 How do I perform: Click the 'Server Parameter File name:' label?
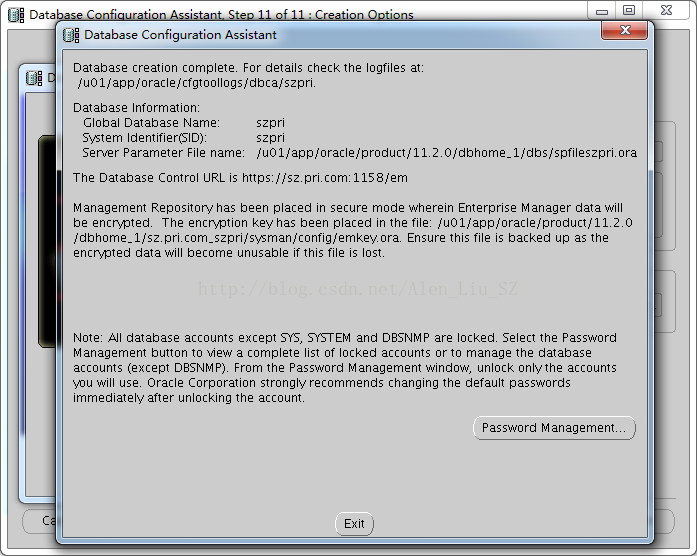tap(163, 153)
